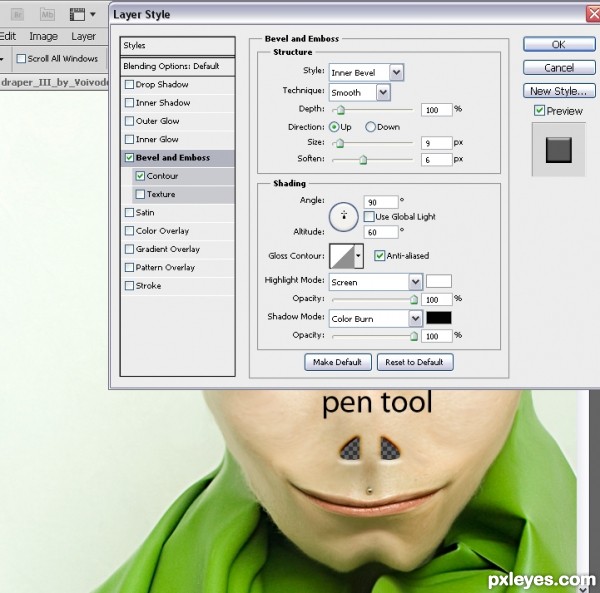Click the Gloss Contour curve thumbnail
This screenshot has height=593, width=600.
342,256
